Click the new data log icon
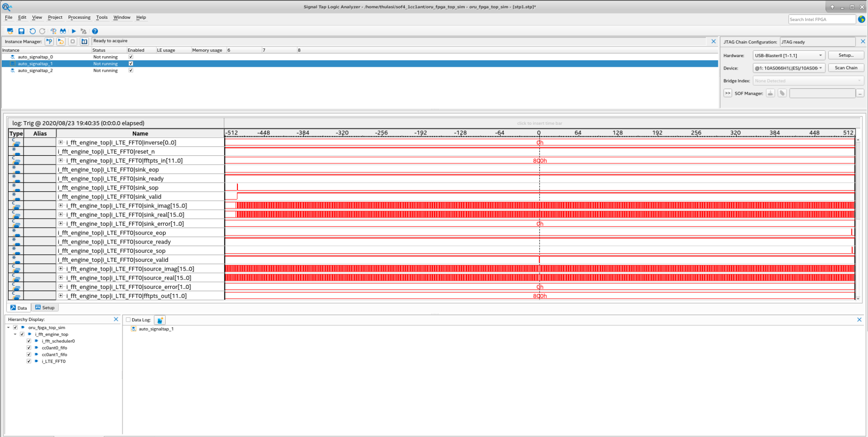The image size is (868, 437). click(x=160, y=320)
